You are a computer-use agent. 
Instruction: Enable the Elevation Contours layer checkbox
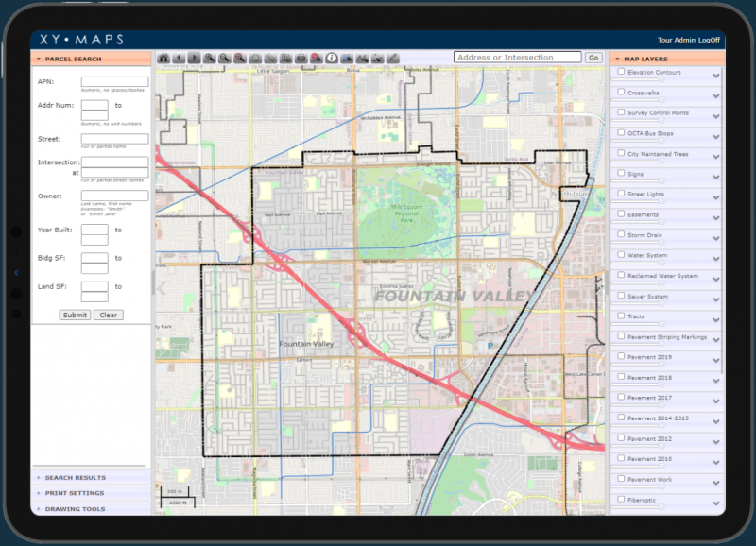[x=621, y=71]
